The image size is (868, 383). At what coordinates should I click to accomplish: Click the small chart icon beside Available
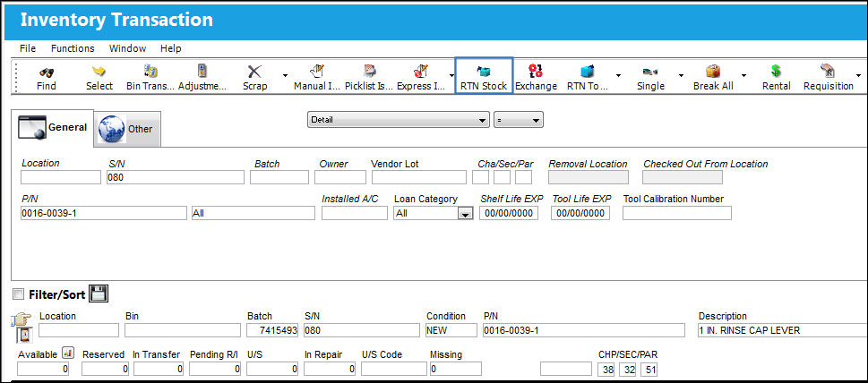tap(67, 352)
